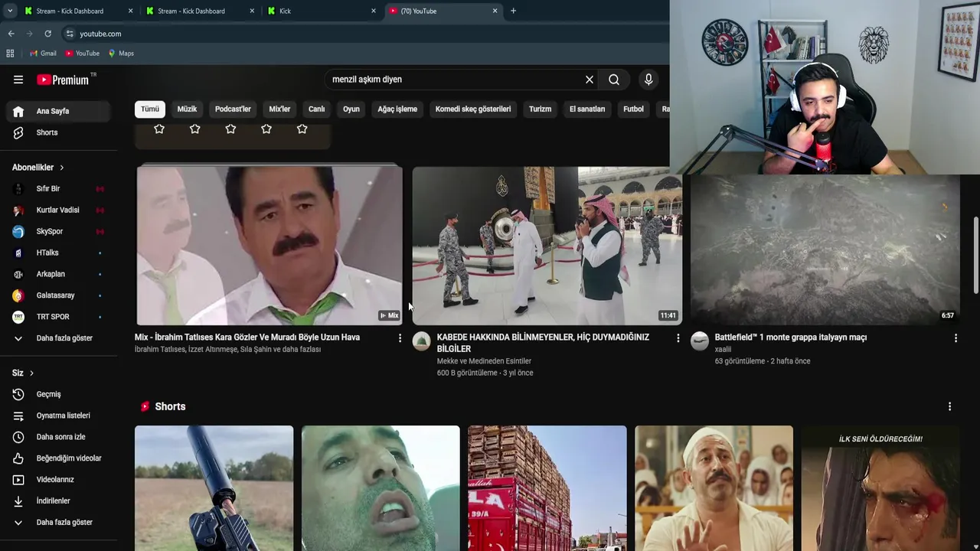Expand the Siz section chevron
Image resolution: width=980 pixels, height=551 pixels.
click(x=31, y=373)
